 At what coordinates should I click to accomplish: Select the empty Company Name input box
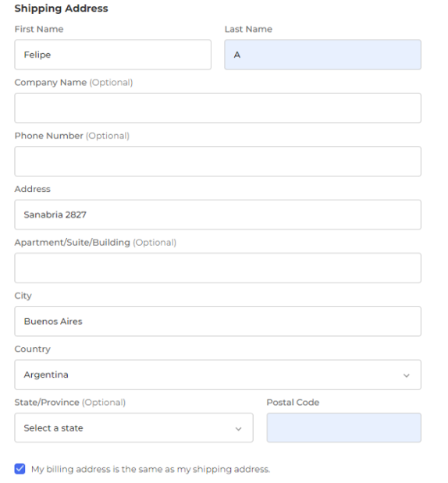[218, 108]
